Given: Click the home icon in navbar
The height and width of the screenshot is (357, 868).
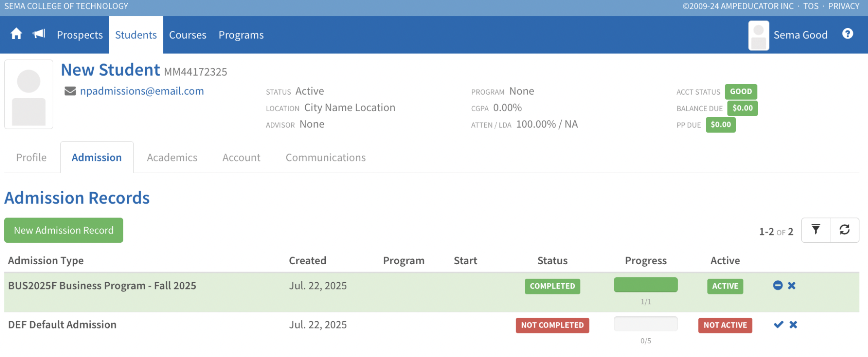Looking at the screenshot, I should pyautogui.click(x=16, y=34).
